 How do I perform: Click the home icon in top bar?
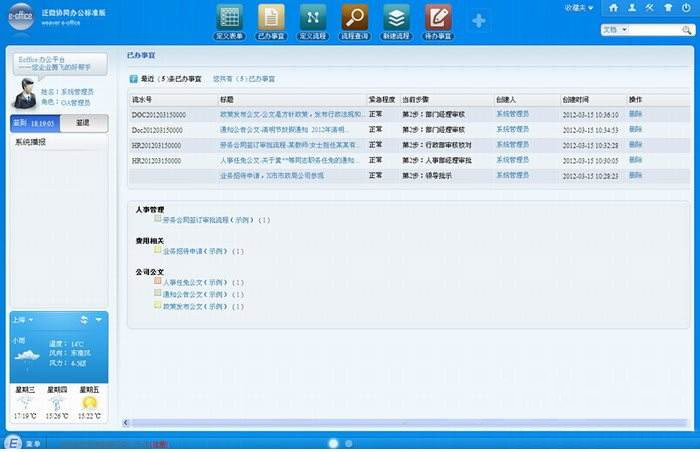pyautogui.click(x=613, y=8)
